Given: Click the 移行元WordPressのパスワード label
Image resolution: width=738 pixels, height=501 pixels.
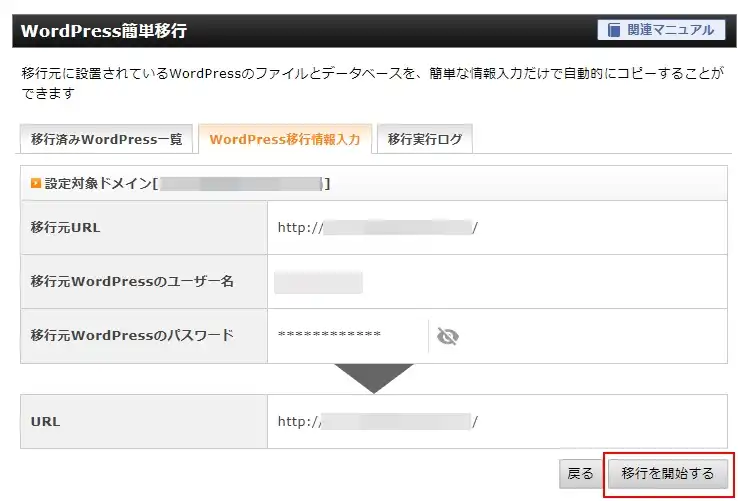Looking at the screenshot, I should [132, 335].
